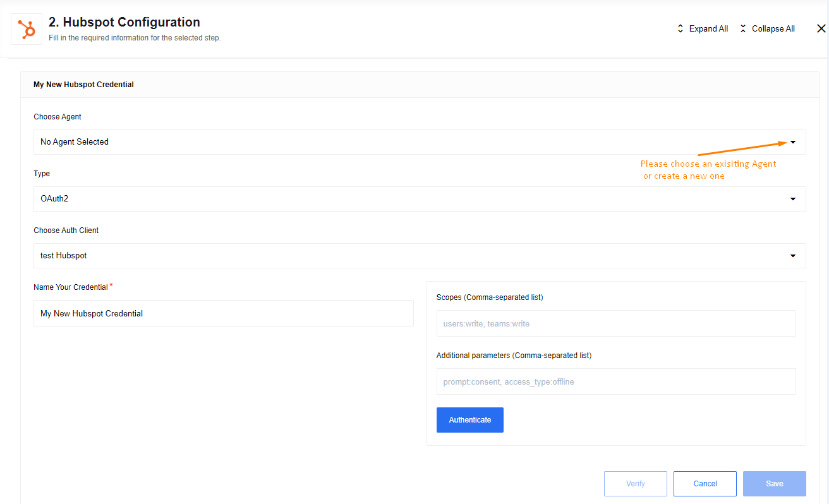829x504 pixels.
Task: Click the Authenticate button
Action: pyautogui.click(x=470, y=420)
